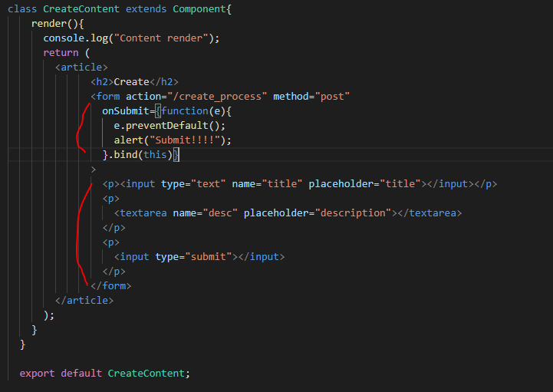Click the "post" string value
The width and height of the screenshot is (553, 392).
pos(332,97)
